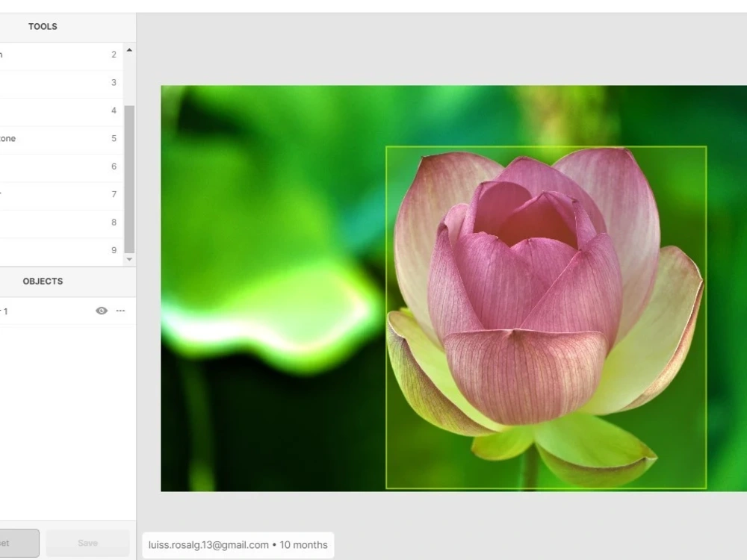The width and height of the screenshot is (747, 560).
Task: Click the tools list scroll-down arrow
Action: pos(129,260)
